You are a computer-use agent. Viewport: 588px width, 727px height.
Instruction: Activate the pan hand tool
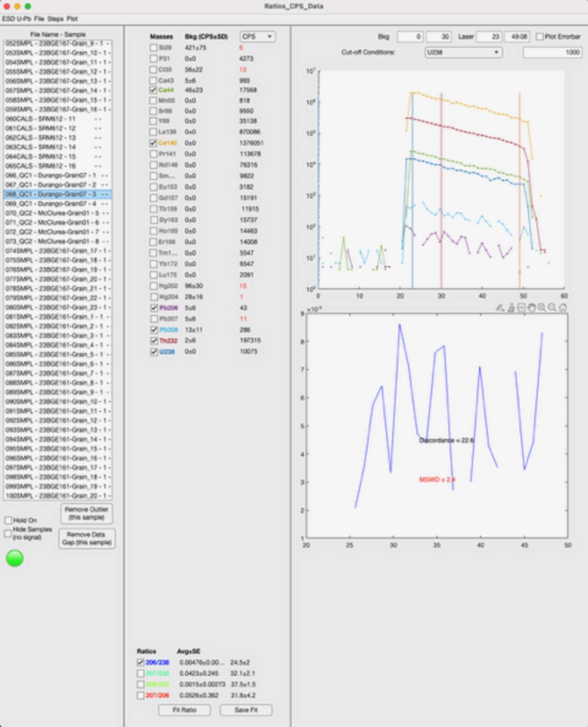(532, 308)
